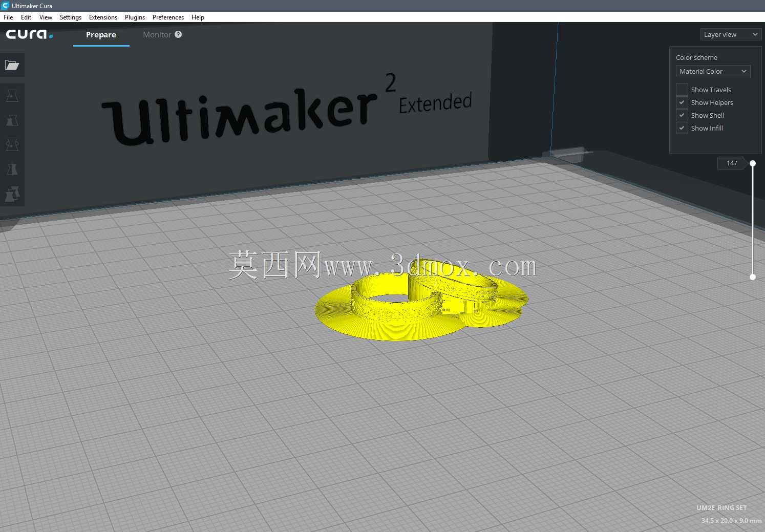
Task: Switch to the Prepare tab
Action: coord(101,34)
